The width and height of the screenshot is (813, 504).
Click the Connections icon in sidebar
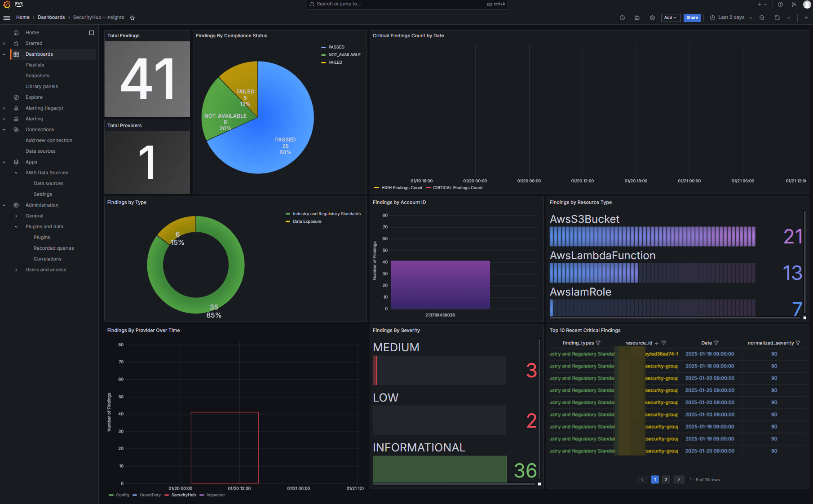click(x=16, y=130)
